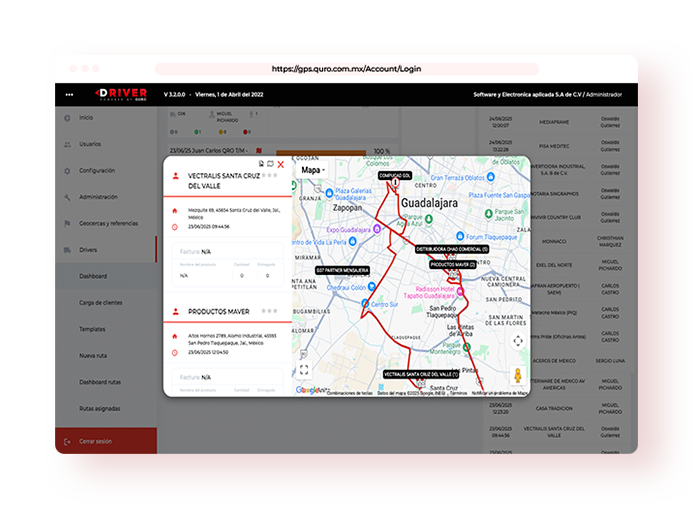Click Notificar un problema de Maps link

(500, 393)
